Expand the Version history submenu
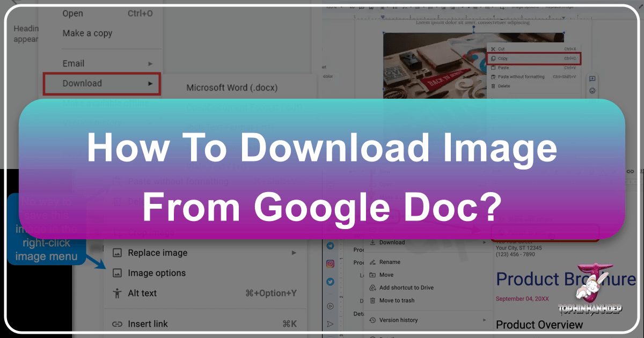 pyautogui.click(x=485, y=320)
